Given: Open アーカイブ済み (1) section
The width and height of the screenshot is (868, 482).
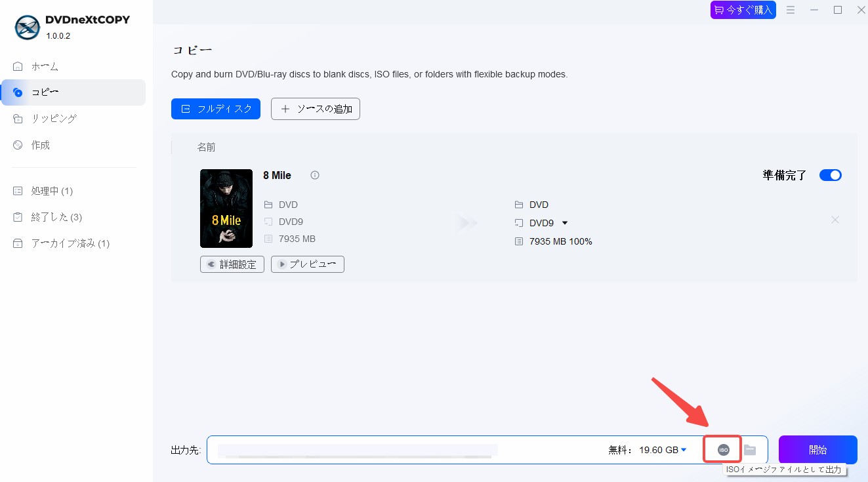Looking at the screenshot, I should 73,243.
